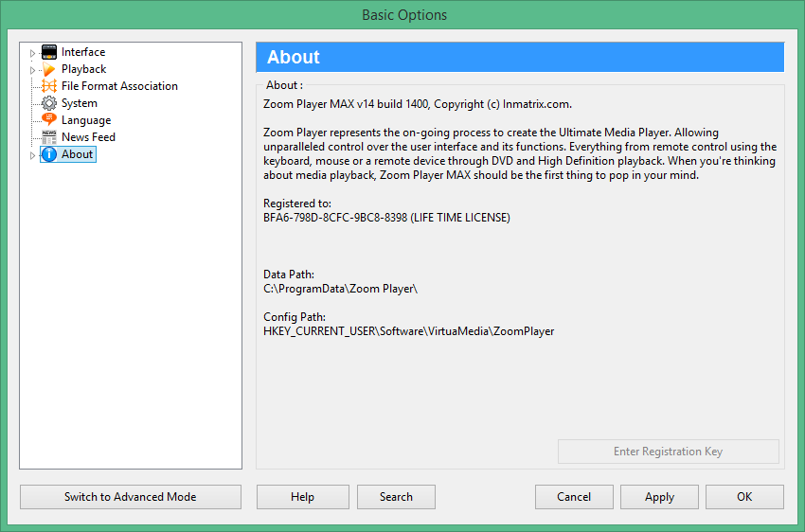Expand the About tree node arrow
The height and width of the screenshot is (532, 805).
32,155
